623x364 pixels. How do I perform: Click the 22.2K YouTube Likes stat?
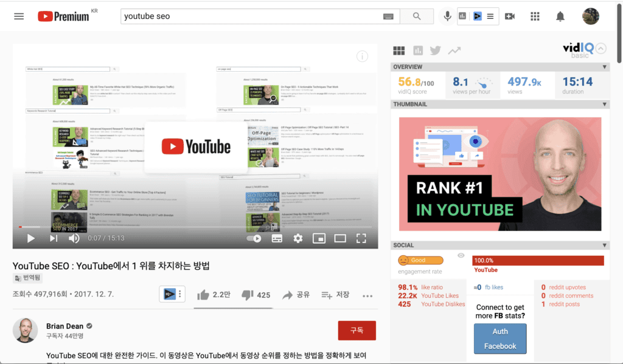point(428,296)
